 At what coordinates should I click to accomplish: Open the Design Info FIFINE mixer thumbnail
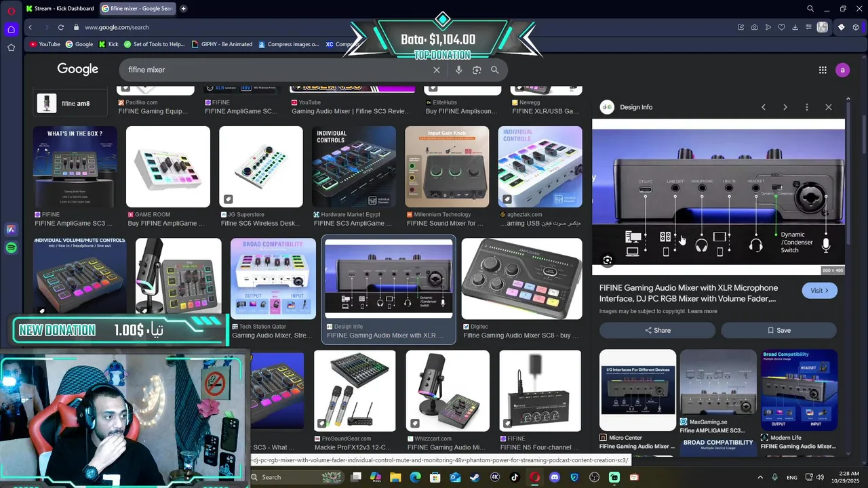[389, 278]
